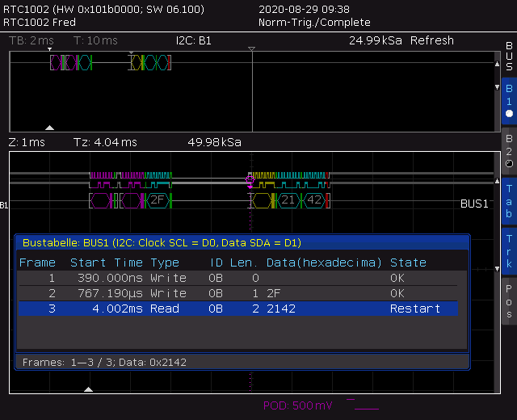Select frame 3 Read row with data 2142
The image size is (517, 420).
238,309
